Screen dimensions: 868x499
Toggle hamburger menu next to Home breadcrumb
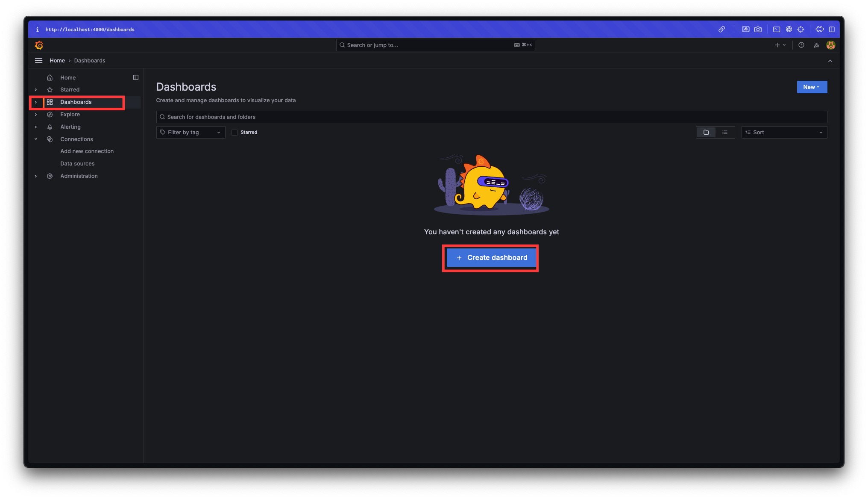pyautogui.click(x=38, y=60)
